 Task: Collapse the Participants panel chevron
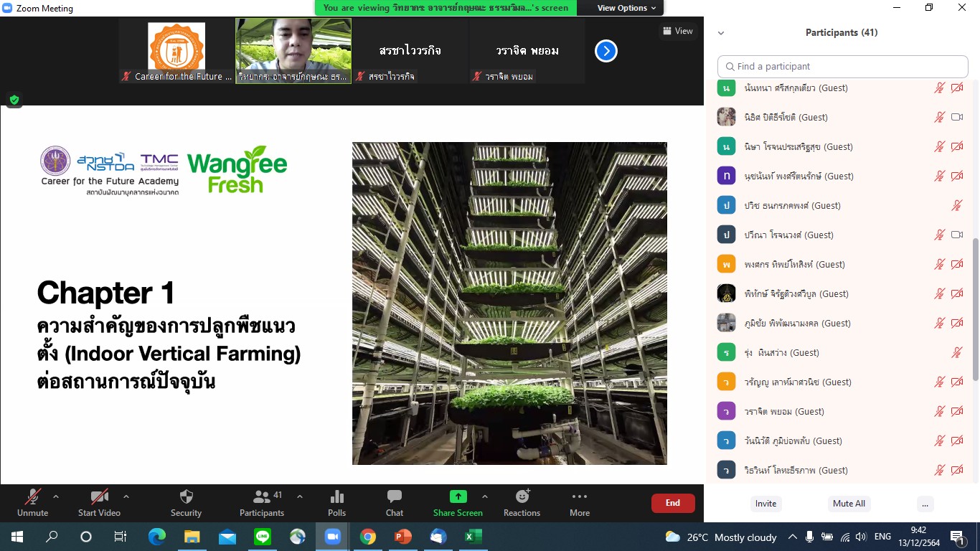[x=721, y=33]
